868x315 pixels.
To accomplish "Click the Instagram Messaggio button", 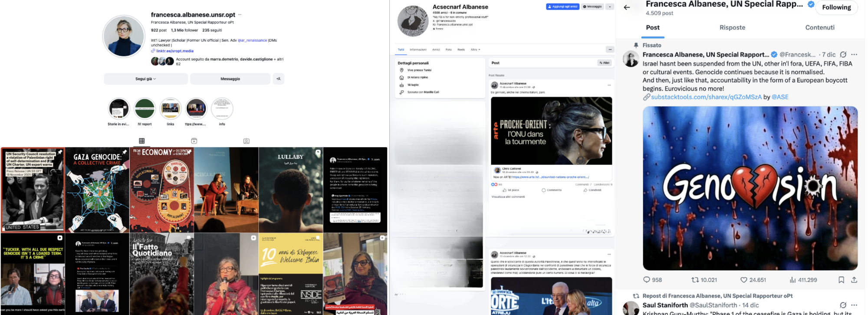I will [230, 79].
